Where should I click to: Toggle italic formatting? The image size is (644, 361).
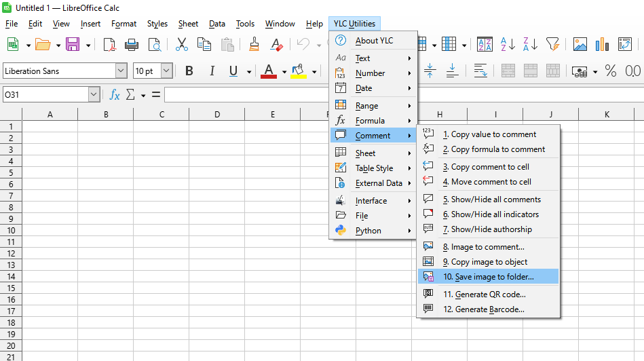[212, 71]
